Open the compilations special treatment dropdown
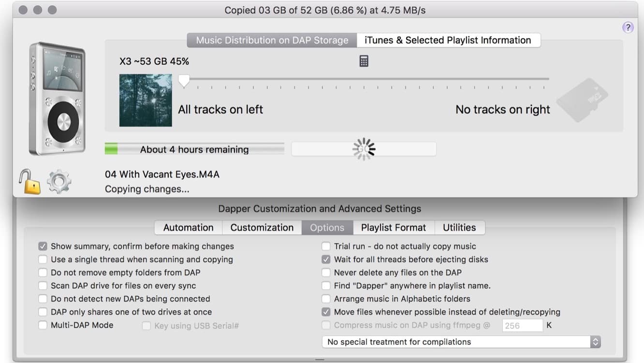 (x=461, y=342)
